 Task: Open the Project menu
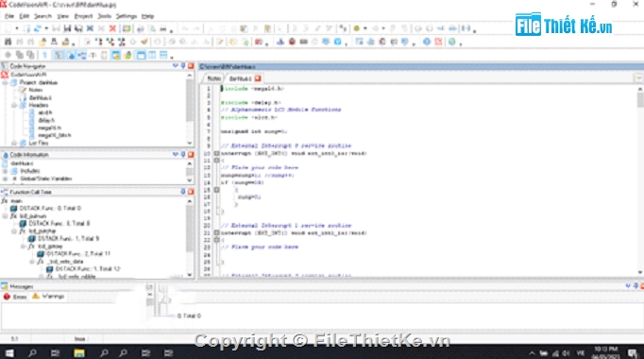pos(83,16)
